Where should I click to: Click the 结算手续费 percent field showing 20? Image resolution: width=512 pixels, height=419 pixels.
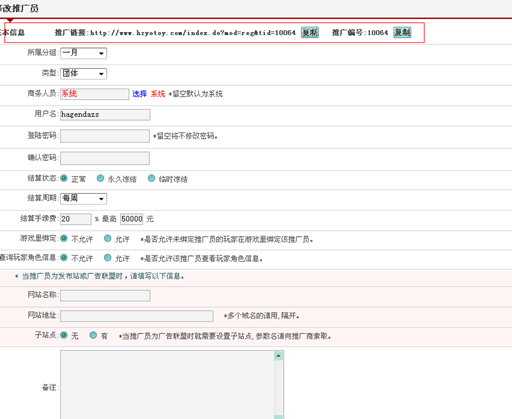pyautogui.click(x=76, y=219)
